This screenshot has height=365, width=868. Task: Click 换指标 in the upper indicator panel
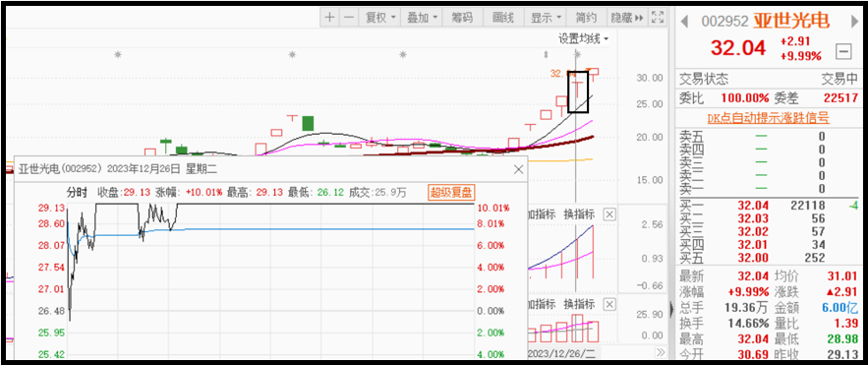point(579,214)
